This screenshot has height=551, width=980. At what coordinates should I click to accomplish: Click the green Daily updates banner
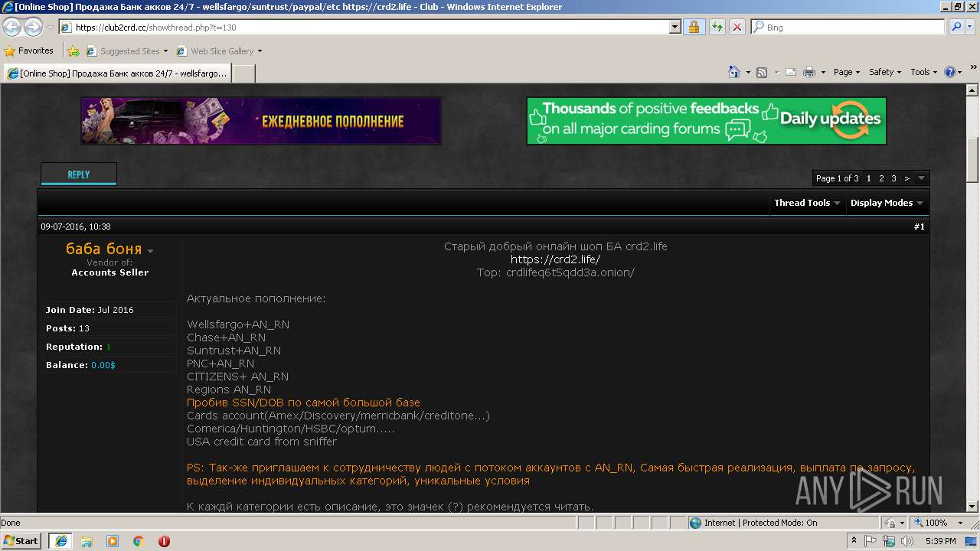(707, 121)
